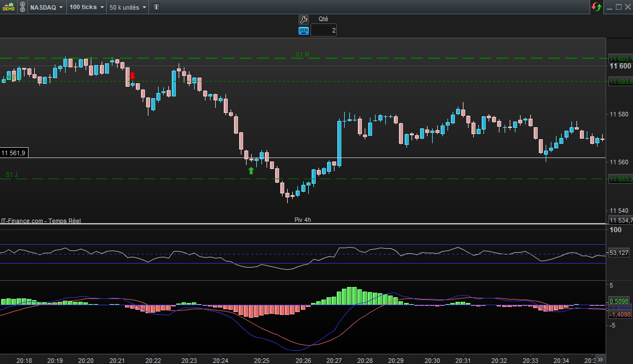Open the wrench settings icon
This screenshot has height=364, width=633.
coord(304,19)
